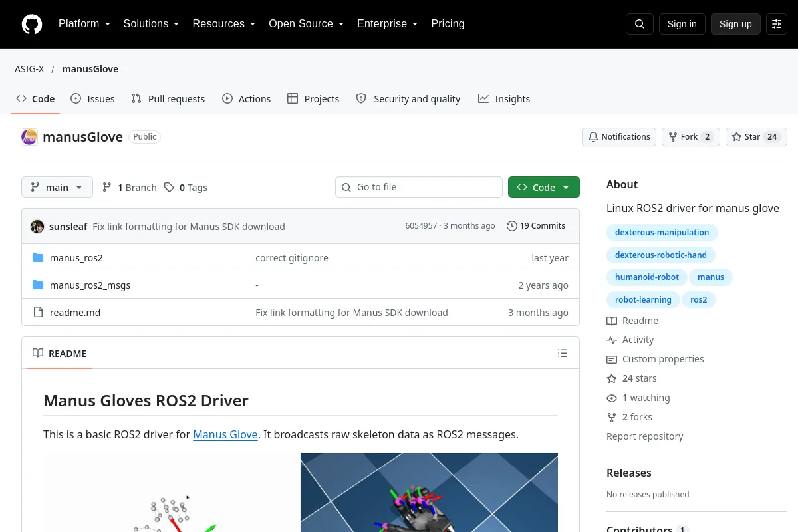
Task: Open the robotic hand render image
Action: (x=429, y=492)
